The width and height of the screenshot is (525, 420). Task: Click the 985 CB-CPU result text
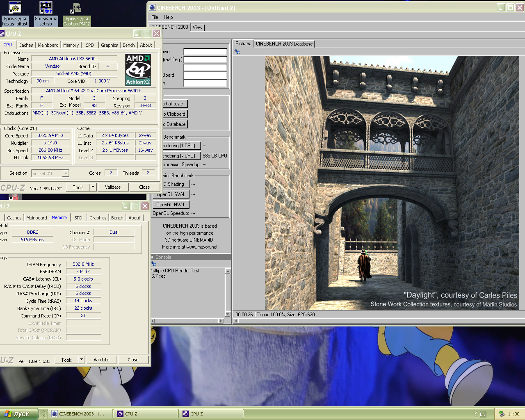(215, 156)
